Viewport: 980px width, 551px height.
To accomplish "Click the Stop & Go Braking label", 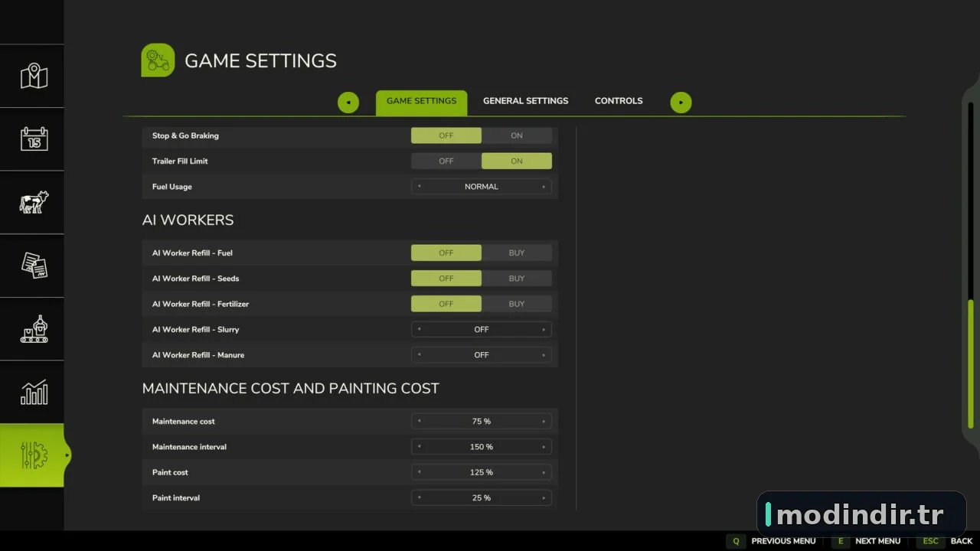I will tap(185, 135).
